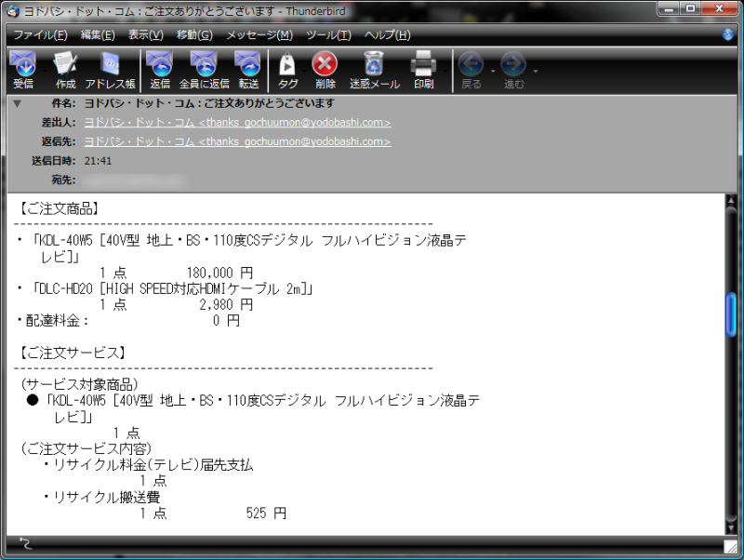
Task: Click the Thunderbird activity globe icon
Action: click(728, 34)
